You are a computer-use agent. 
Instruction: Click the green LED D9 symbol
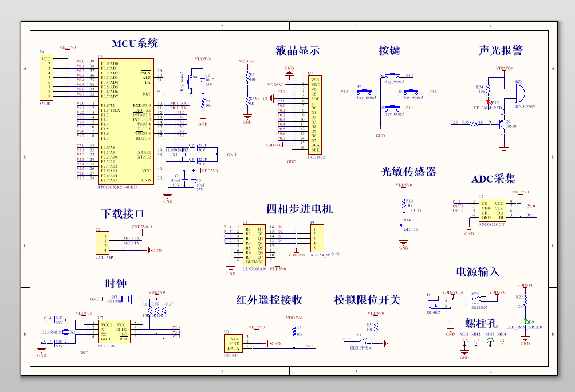pyautogui.click(x=526, y=322)
